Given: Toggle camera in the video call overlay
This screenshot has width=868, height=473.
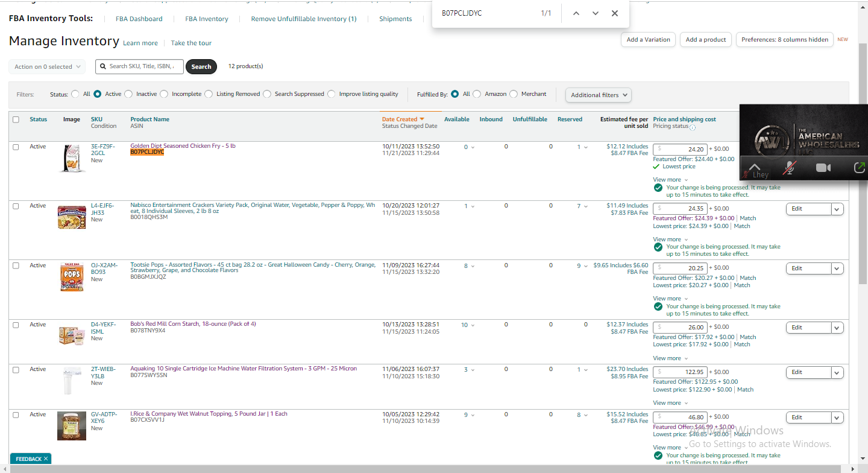Looking at the screenshot, I should [x=823, y=168].
